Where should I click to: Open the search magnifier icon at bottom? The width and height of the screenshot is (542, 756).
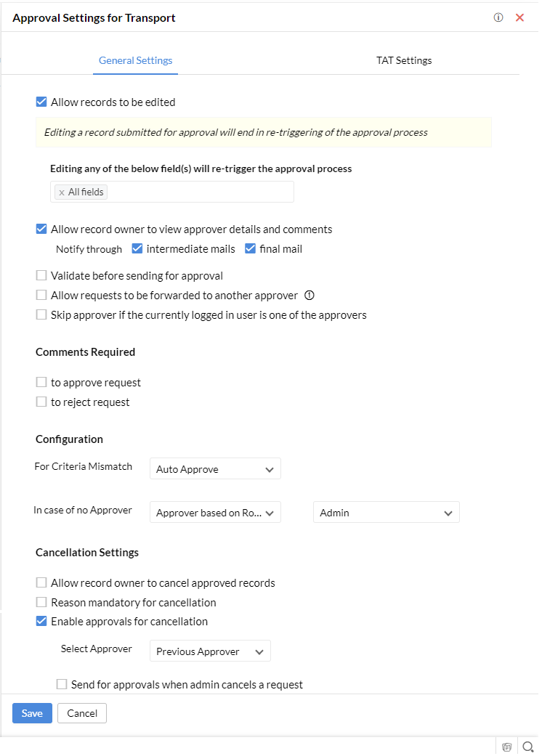[528, 747]
